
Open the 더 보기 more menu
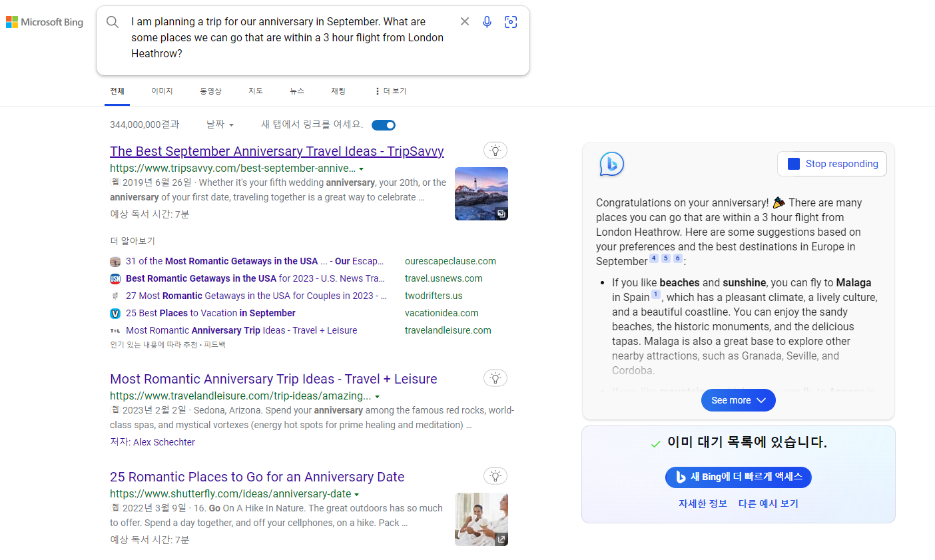click(391, 91)
